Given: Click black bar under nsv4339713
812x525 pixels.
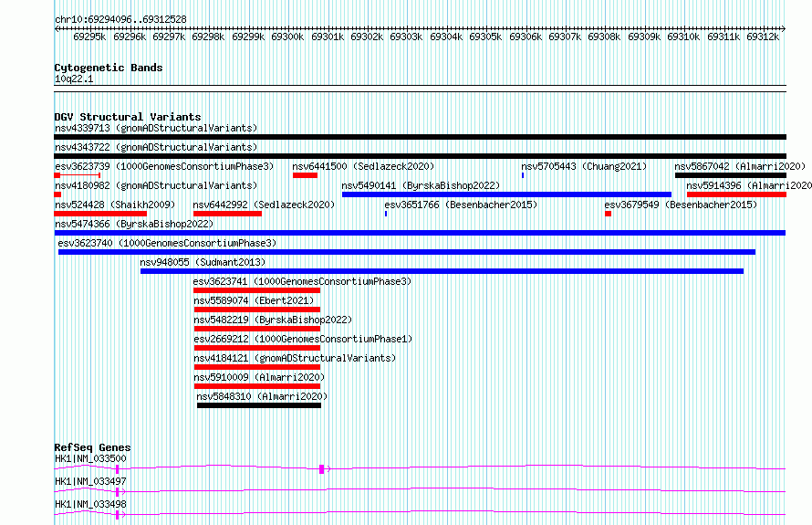Looking at the screenshot, I should [x=420, y=137].
